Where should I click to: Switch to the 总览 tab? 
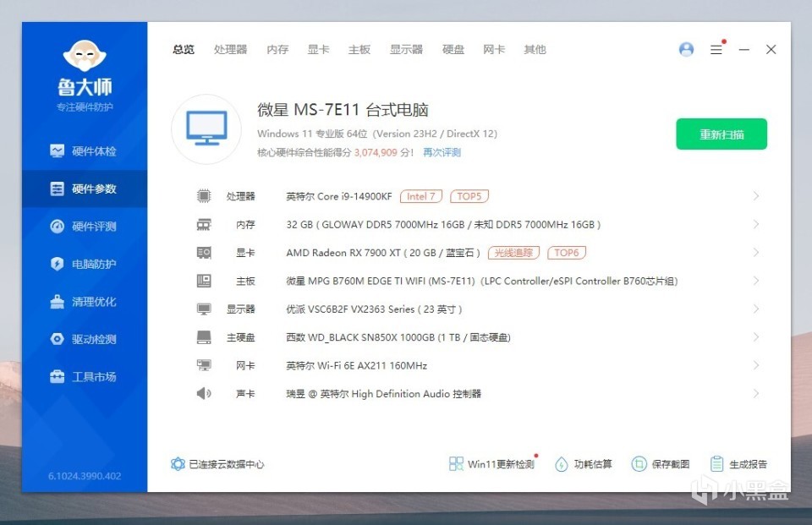click(184, 50)
